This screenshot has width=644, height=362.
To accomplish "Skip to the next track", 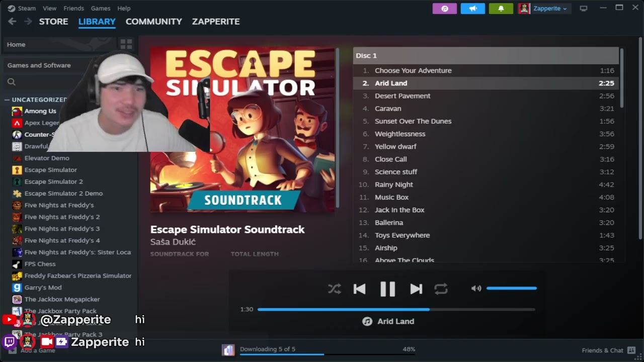I will (x=416, y=289).
